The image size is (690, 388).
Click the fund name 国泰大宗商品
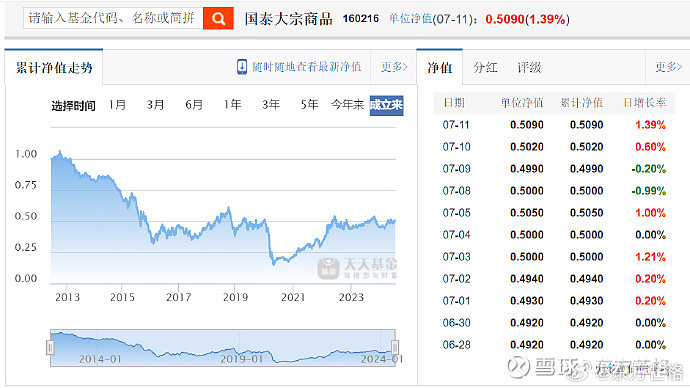[289, 19]
